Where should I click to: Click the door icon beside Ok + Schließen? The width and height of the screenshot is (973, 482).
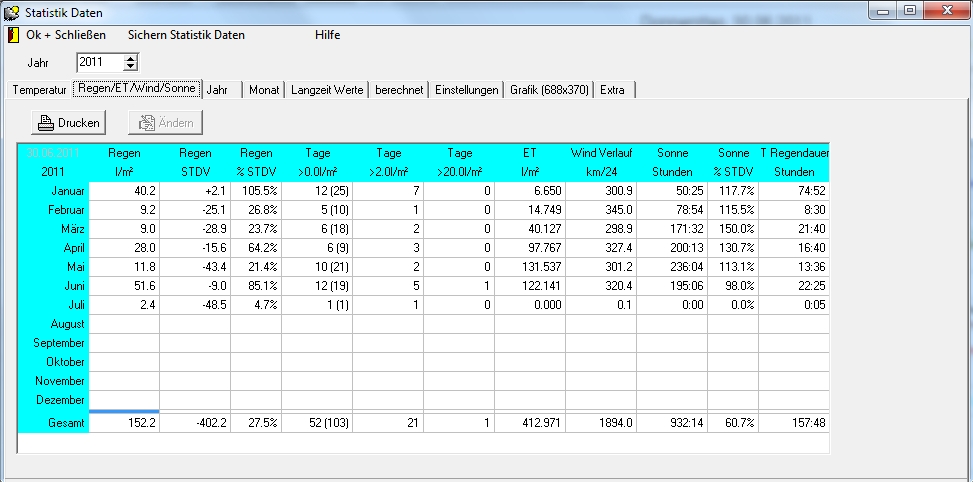click(13, 35)
